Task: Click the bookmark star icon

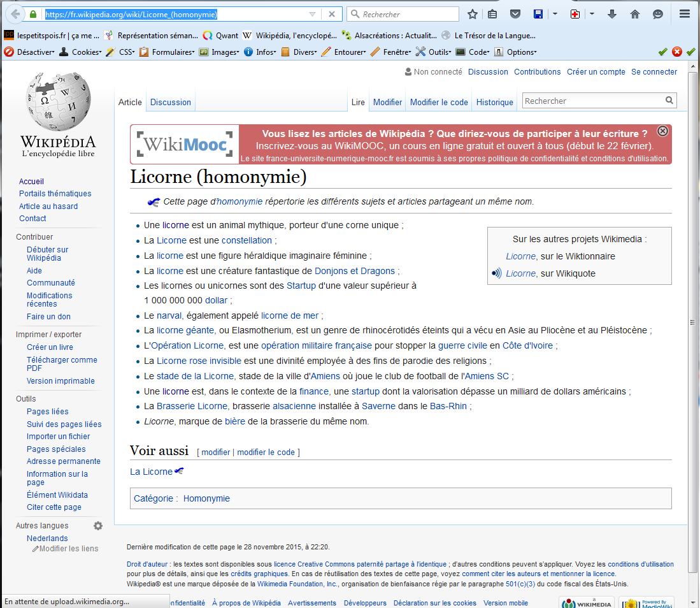Action: (473, 14)
